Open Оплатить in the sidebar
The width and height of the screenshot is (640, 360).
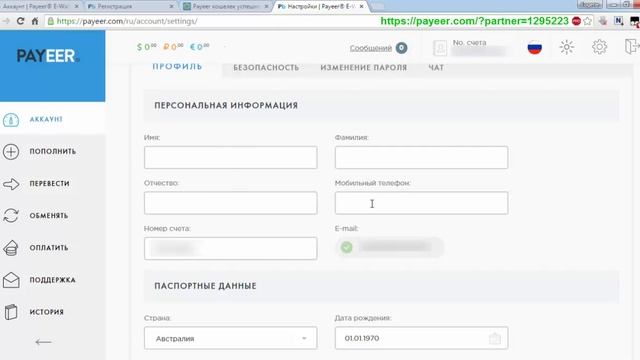[x=49, y=248]
